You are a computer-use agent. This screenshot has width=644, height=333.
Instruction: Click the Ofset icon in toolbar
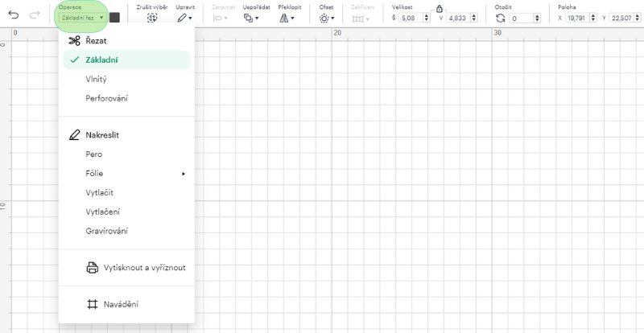pyautogui.click(x=325, y=18)
